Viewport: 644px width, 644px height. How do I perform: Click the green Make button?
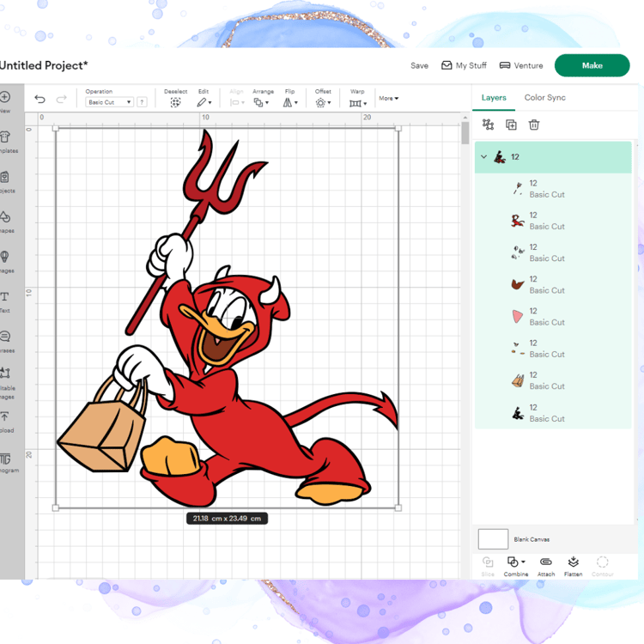pyautogui.click(x=592, y=65)
